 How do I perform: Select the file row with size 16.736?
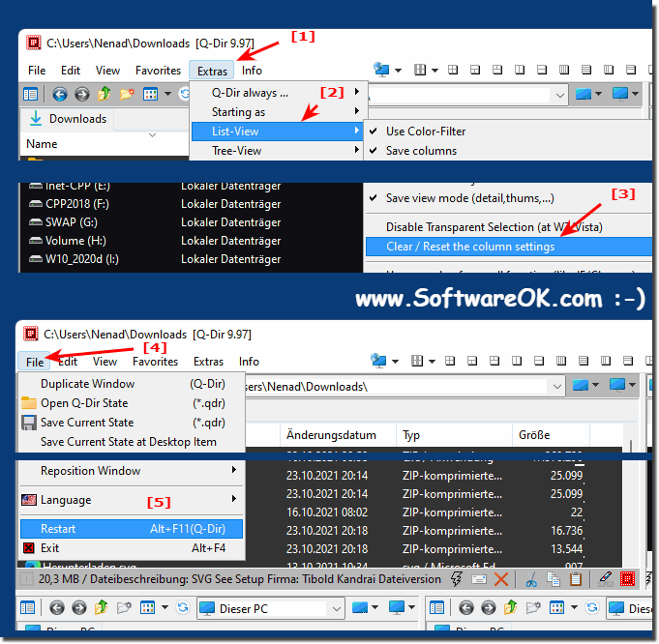click(x=434, y=531)
